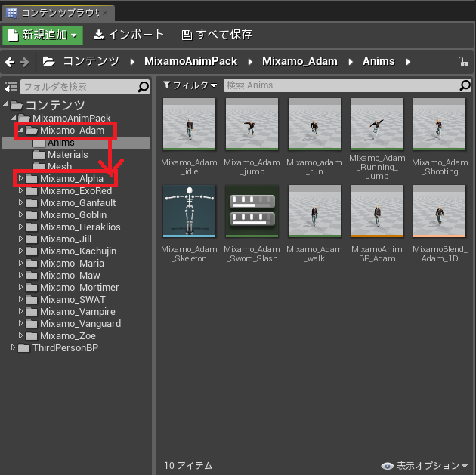This screenshot has height=475, width=476.
Task: Click the forward navigation arrow
Action: click(x=24, y=62)
